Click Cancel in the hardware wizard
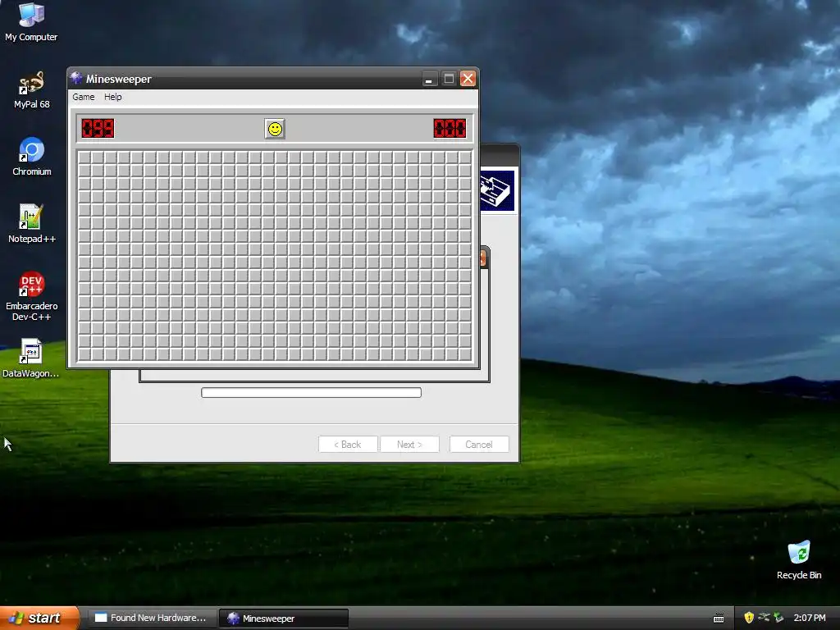Image resolution: width=840 pixels, height=630 pixels. point(479,444)
